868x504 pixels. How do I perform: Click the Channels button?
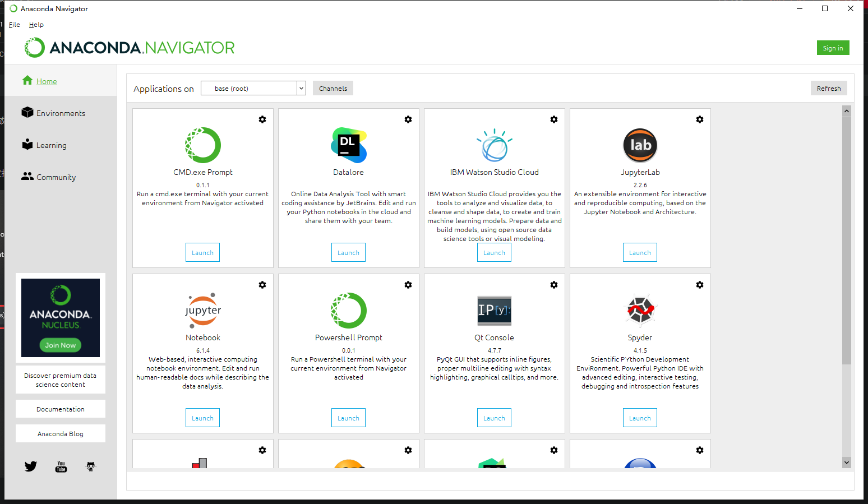pos(333,88)
